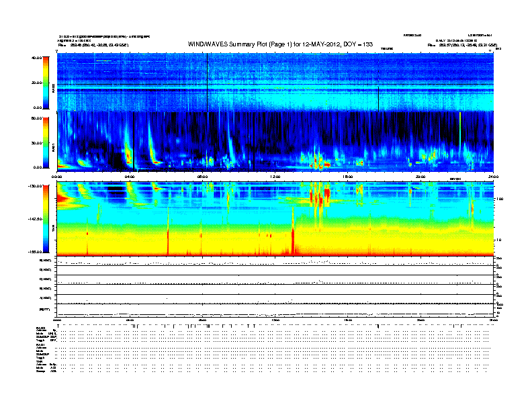Select the 30.00 color scale label

36,143
